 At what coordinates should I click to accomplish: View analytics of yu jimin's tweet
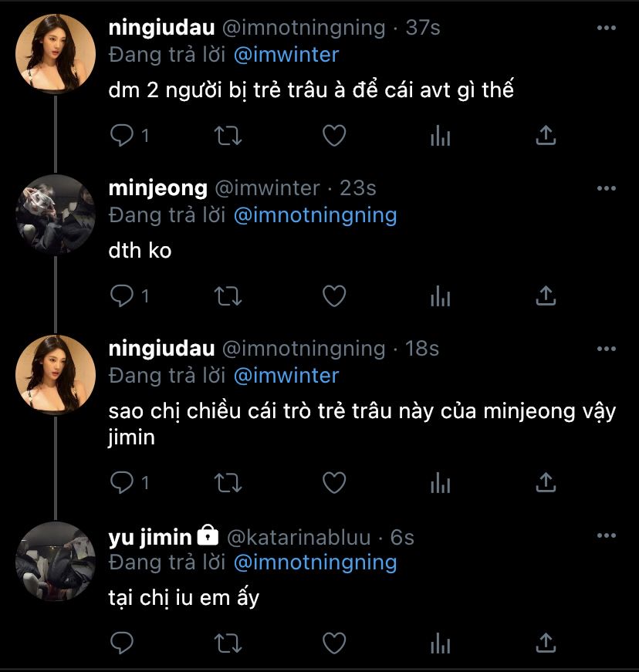(x=440, y=642)
